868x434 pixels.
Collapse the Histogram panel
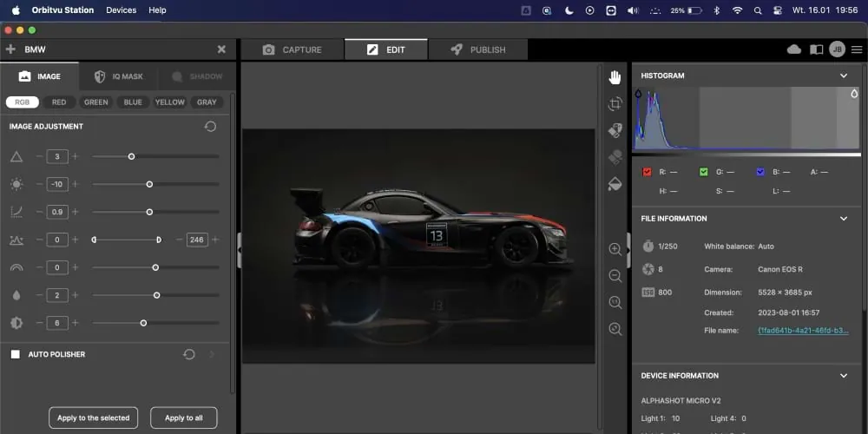(x=844, y=76)
